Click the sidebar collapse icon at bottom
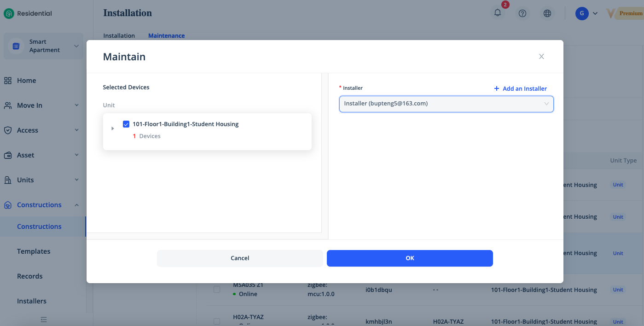 [43, 319]
